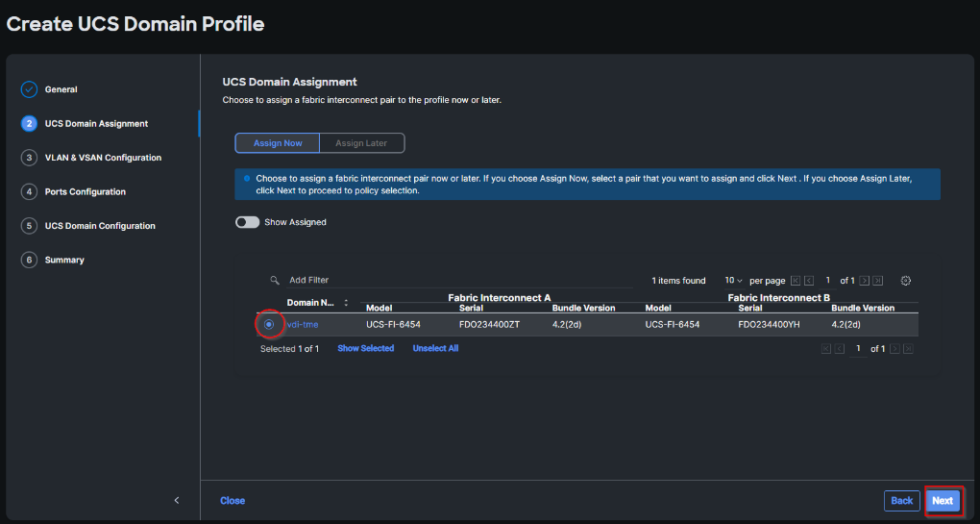Sort by the Domain Name column arrows
The height and width of the screenshot is (524, 980).
tap(346, 303)
